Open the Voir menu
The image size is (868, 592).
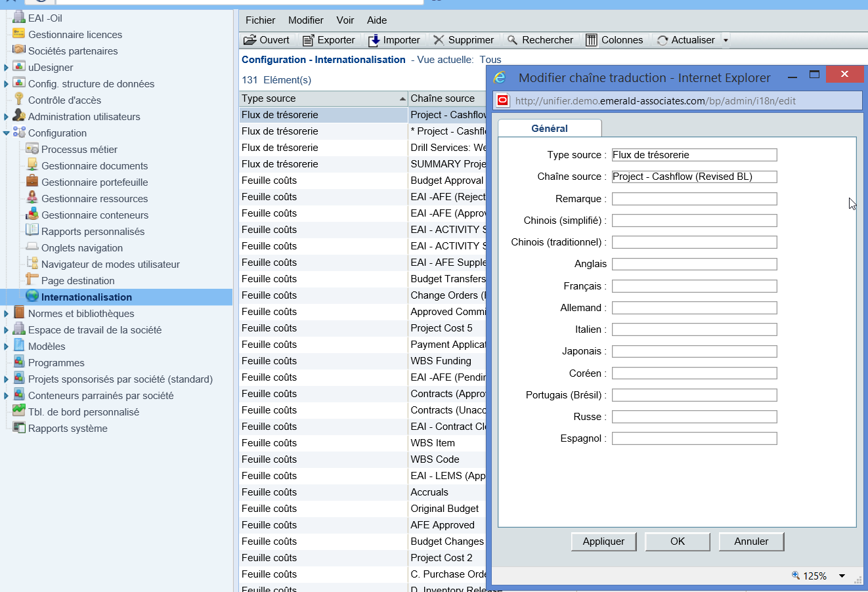345,20
